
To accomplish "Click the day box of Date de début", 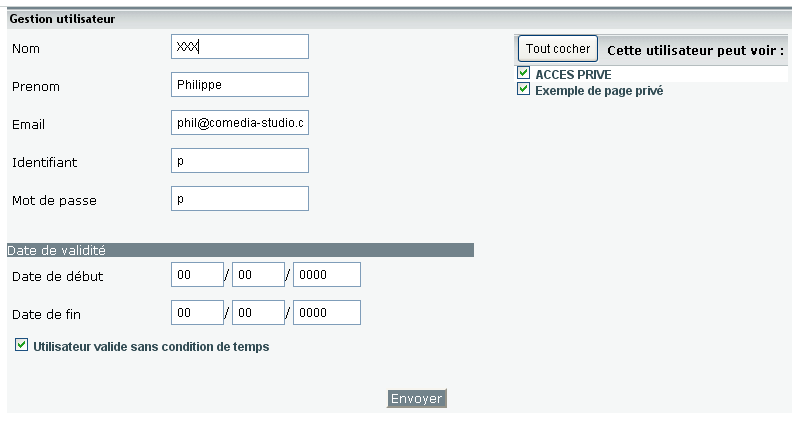I will (197, 275).
